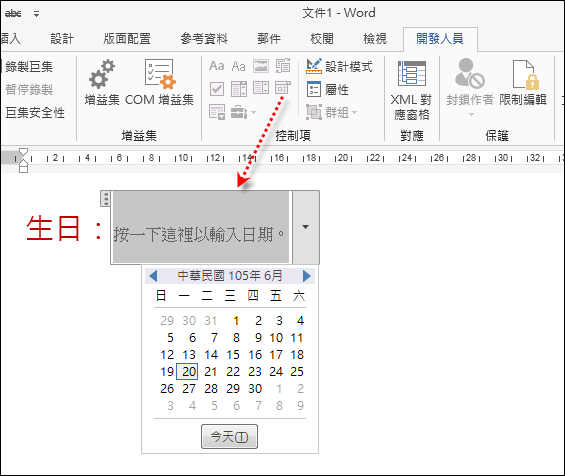Click 錄製巨集 record macro
This screenshot has height=476, width=565.
[x=29, y=67]
